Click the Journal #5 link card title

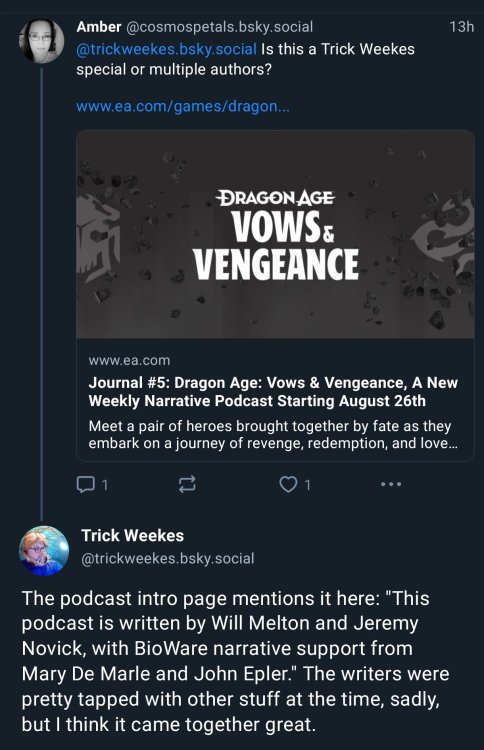(273, 392)
